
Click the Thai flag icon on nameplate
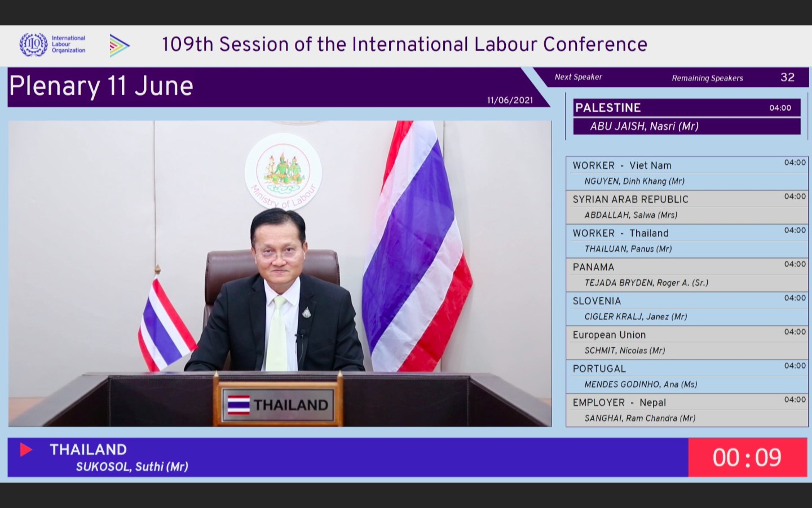239,405
